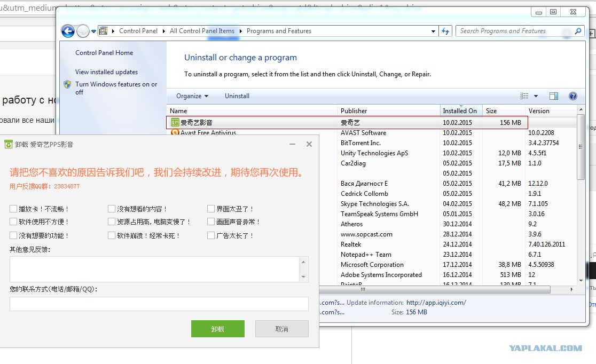Open the Organize menu

(x=192, y=96)
